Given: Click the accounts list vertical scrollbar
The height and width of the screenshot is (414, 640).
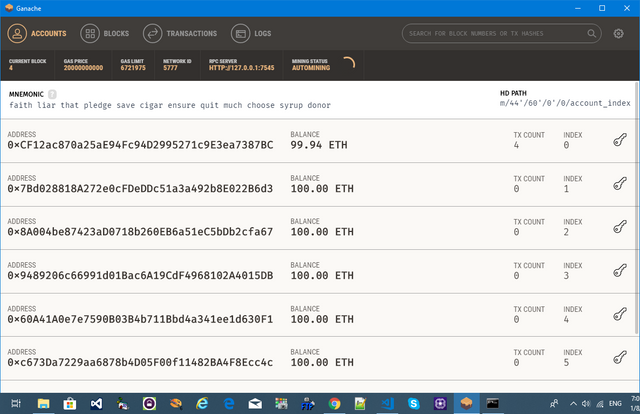Looking at the screenshot, I should [637, 208].
